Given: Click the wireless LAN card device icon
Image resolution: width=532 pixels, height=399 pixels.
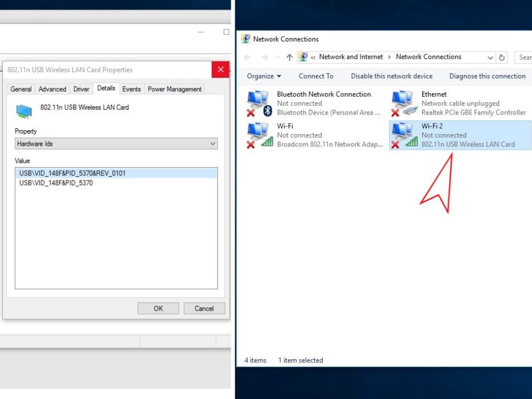Looking at the screenshot, I should pyautogui.click(x=24, y=110).
